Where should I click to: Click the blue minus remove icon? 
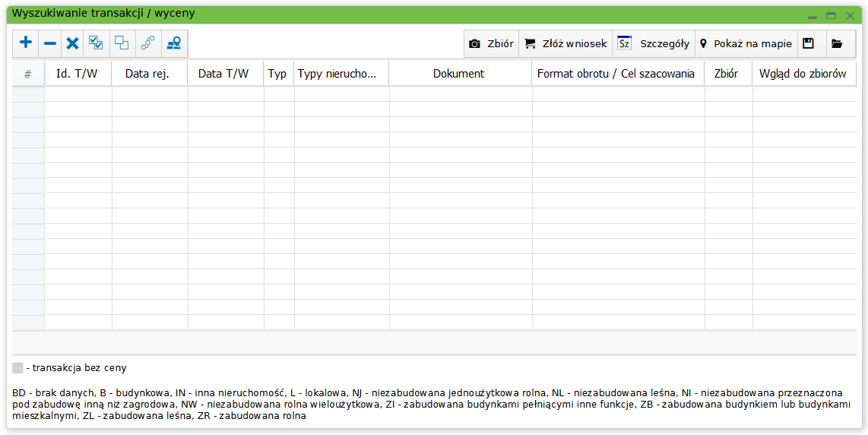tap(50, 43)
